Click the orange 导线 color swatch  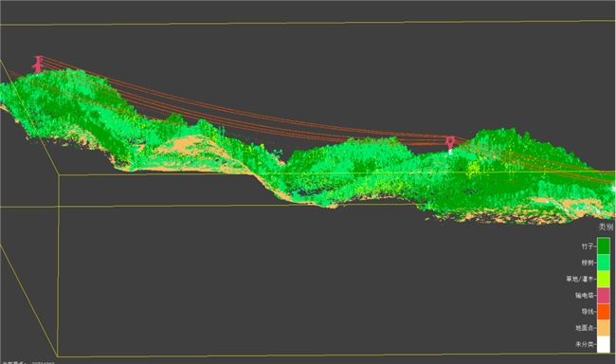click(x=604, y=312)
